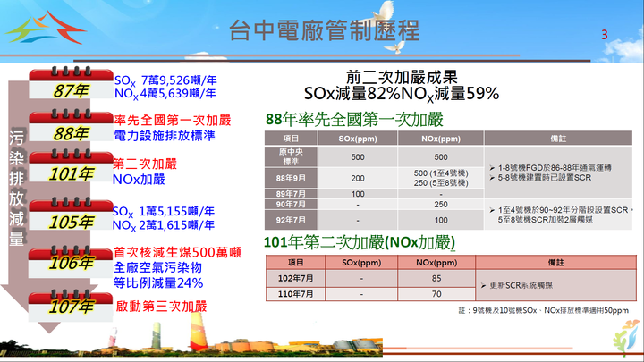Click note 1至4號機於90~92年分階段設置SCR
The height and width of the screenshot is (362, 644).
point(563,210)
